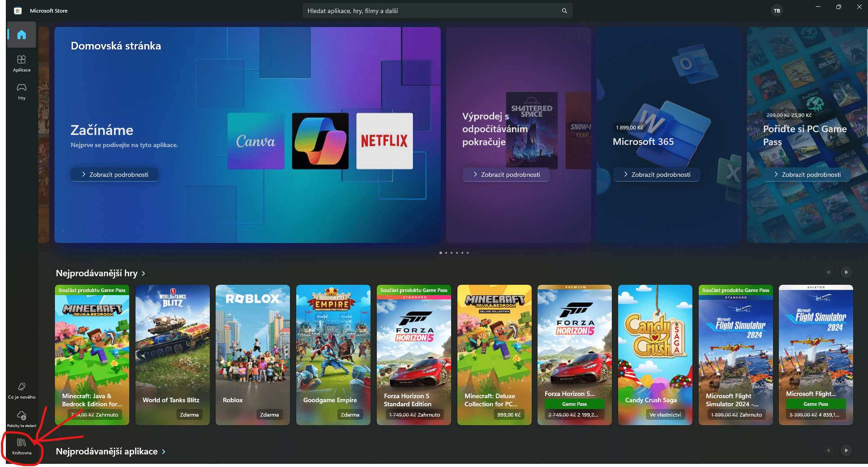This screenshot has height=467, width=868.
Task: Open the Aplikace section in sidebar
Action: (x=22, y=63)
